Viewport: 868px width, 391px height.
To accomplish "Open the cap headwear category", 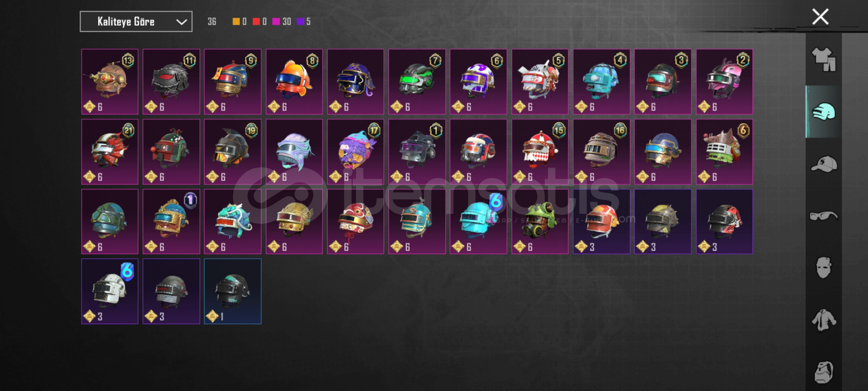I will tap(824, 164).
